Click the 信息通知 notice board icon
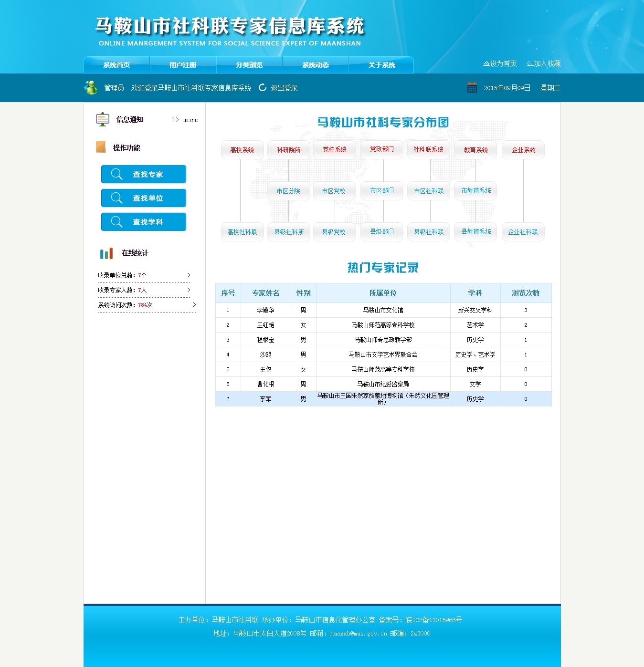The image size is (644, 667). 102,119
